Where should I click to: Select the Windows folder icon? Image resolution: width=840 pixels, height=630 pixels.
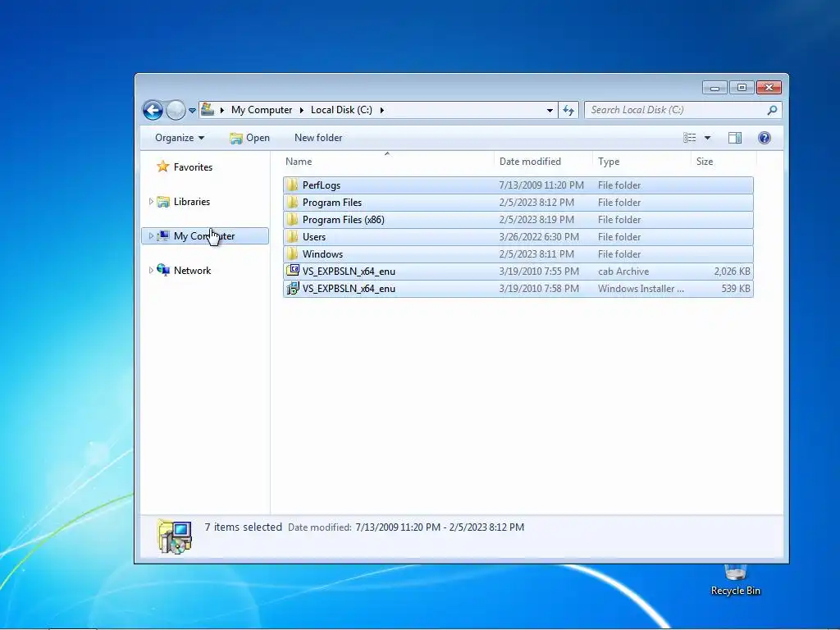pyautogui.click(x=292, y=253)
